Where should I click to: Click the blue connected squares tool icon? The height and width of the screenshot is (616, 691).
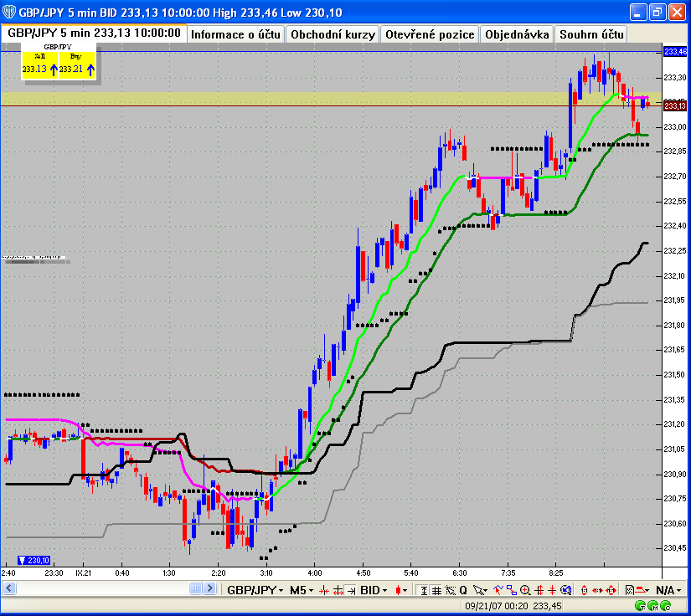pos(512,590)
